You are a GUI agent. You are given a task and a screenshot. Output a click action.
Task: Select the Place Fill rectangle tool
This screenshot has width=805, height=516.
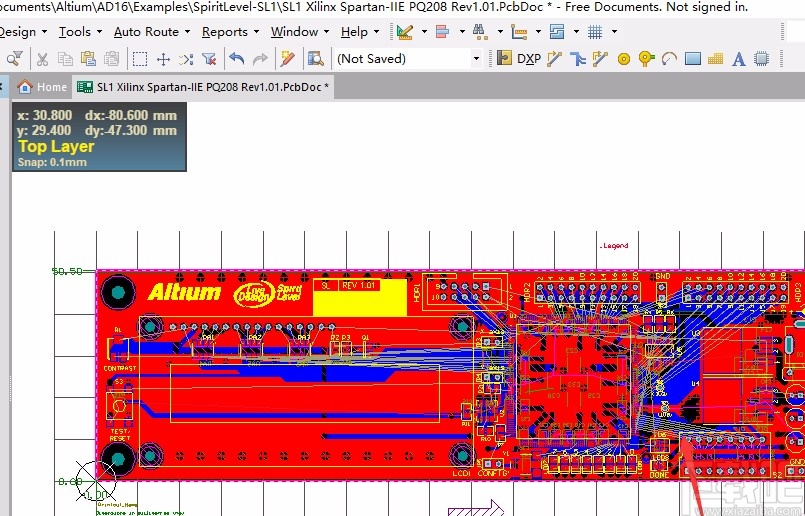(693, 59)
